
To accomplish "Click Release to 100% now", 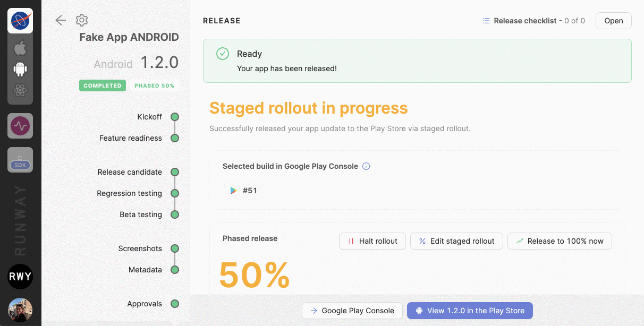I will (x=560, y=241).
